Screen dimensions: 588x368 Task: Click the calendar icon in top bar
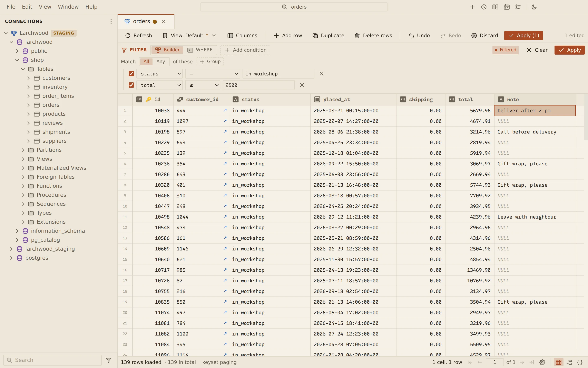tap(507, 7)
